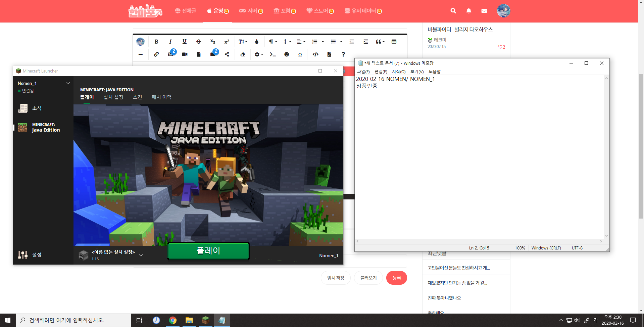This screenshot has height=327, width=644.
Task: Open 파일(F) menu in Notepad
Action: [363, 72]
